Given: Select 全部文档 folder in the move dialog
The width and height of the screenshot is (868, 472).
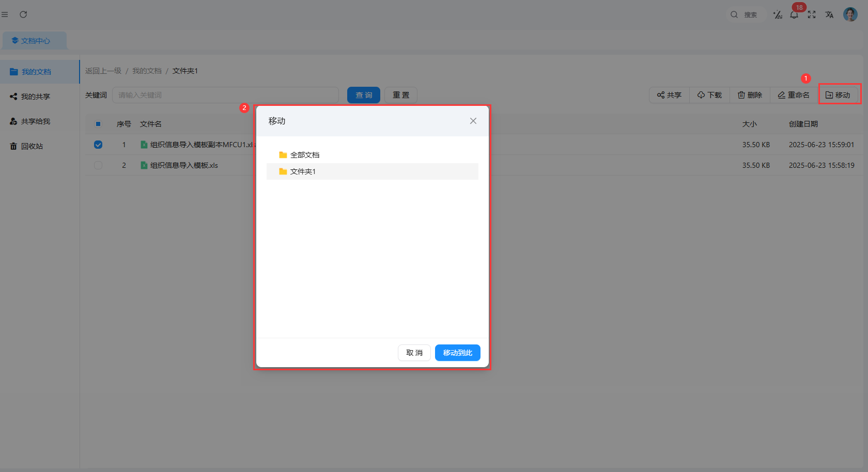Looking at the screenshot, I should pyautogui.click(x=373, y=155).
